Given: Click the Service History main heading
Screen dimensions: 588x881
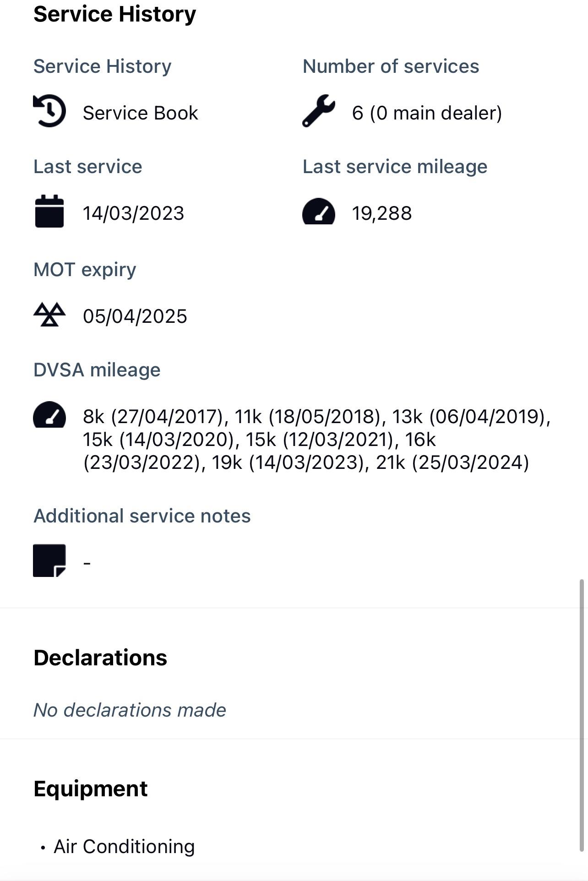Looking at the screenshot, I should [x=114, y=14].
